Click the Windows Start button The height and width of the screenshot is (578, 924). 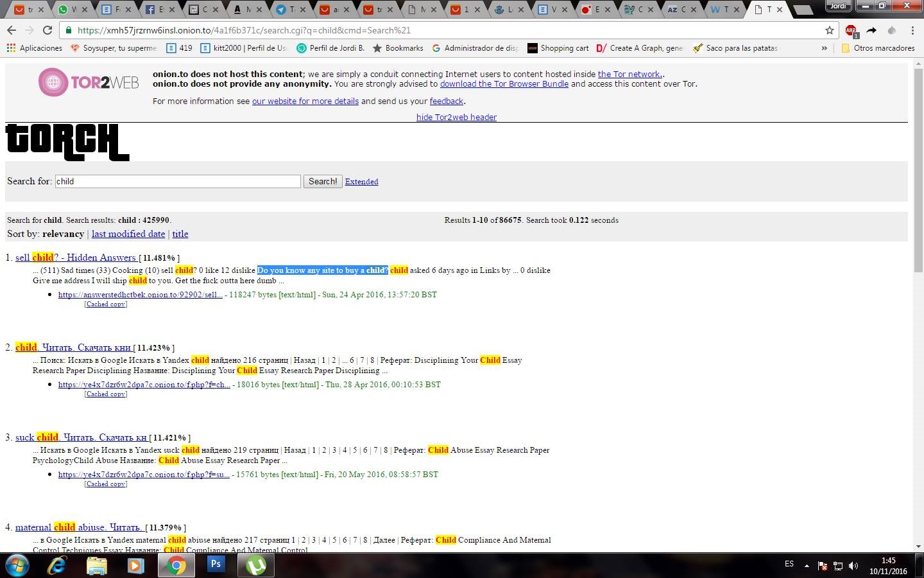[x=17, y=566]
